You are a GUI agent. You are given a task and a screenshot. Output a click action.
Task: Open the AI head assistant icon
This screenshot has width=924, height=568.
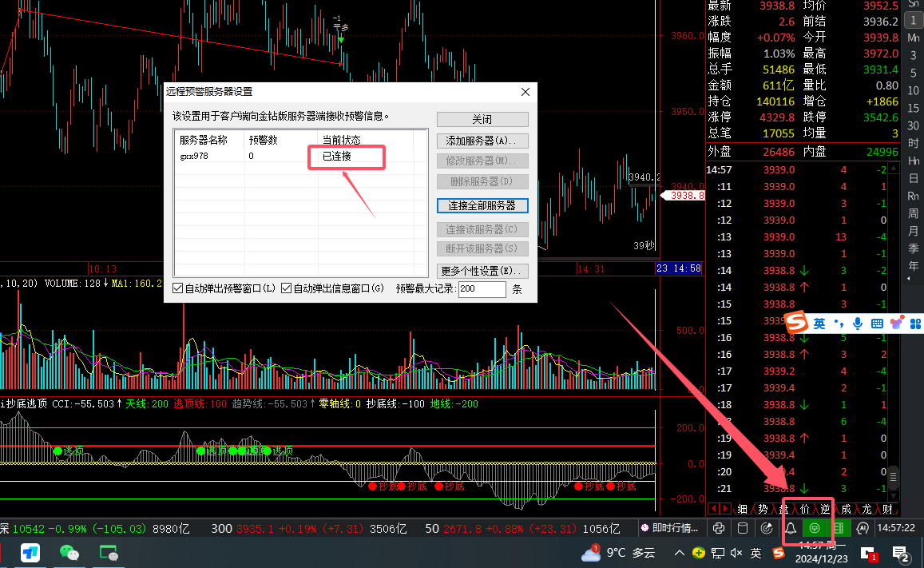pos(863,529)
